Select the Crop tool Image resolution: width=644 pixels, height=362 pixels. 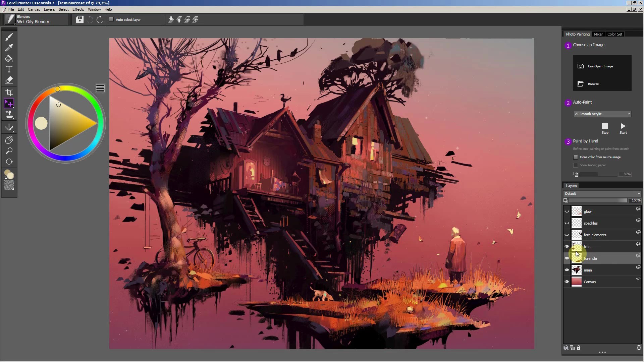pos(9,92)
